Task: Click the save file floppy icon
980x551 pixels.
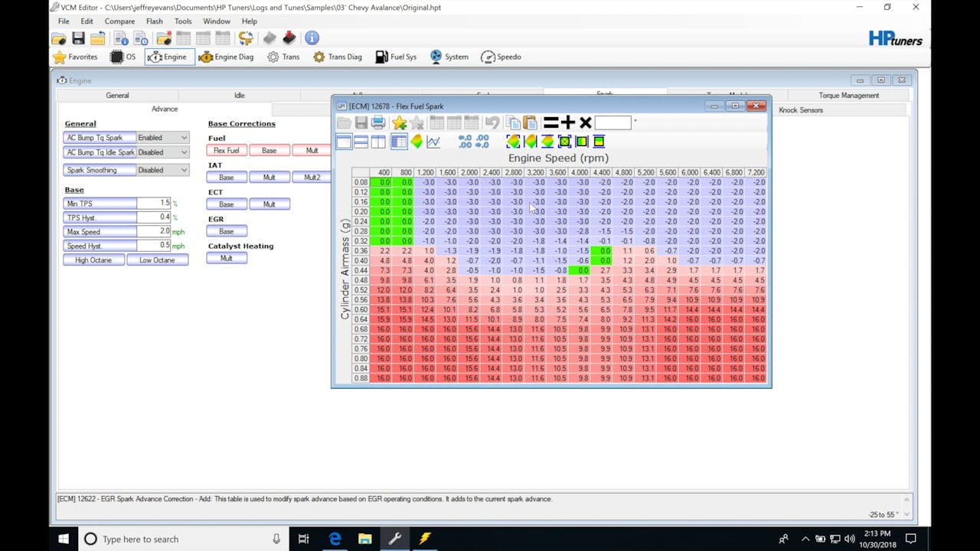Action: (78, 38)
